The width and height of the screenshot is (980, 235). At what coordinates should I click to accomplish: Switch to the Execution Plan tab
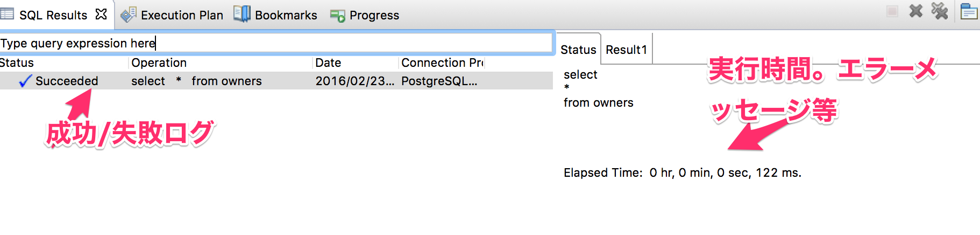click(x=182, y=15)
